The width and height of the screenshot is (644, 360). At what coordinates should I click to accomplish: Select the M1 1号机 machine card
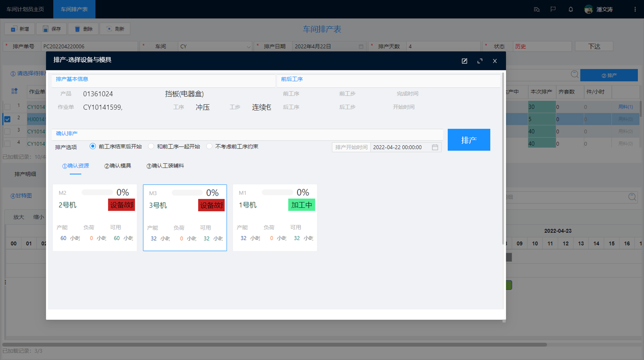point(275,218)
